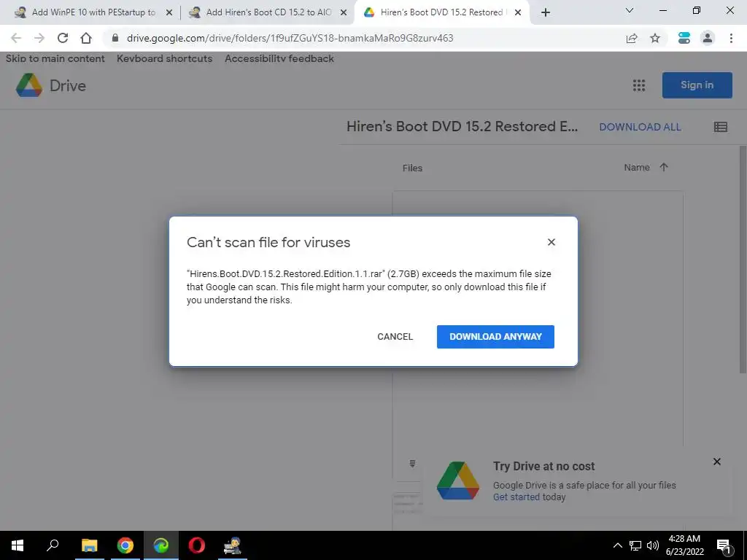This screenshot has width=747, height=560.
Task: Open the Google apps grid icon
Action: 639,85
